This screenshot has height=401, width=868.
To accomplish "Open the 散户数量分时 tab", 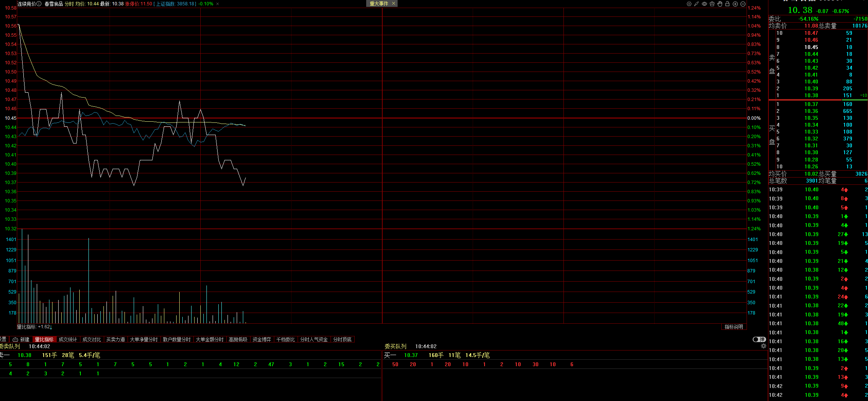I will (x=177, y=339).
